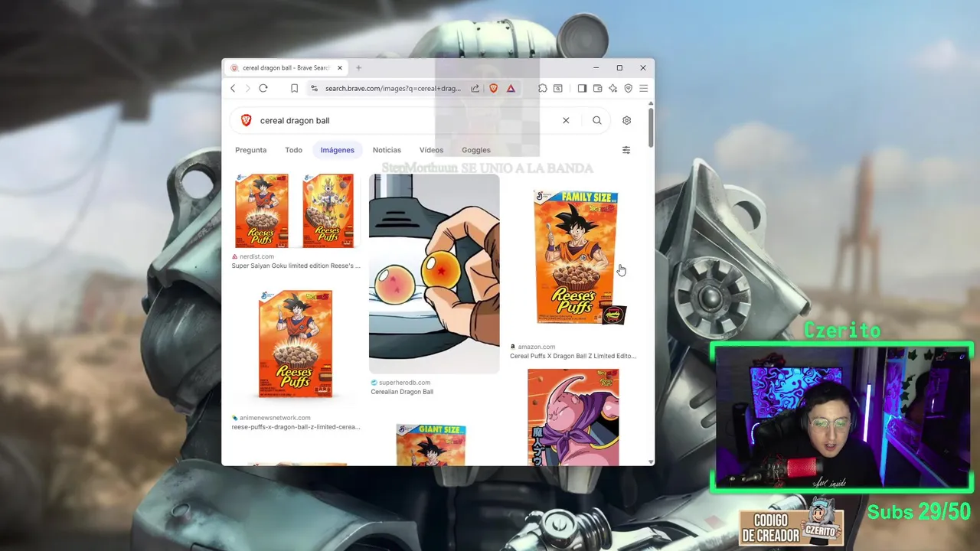The height and width of the screenshot is (551, 980).
Task: Open Brave Search settings gear
Action: click(626, 120)
